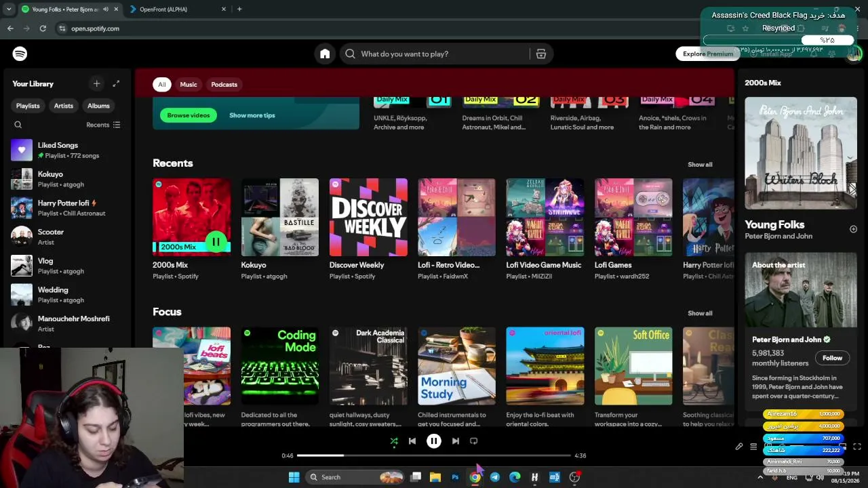Open Microsoft Edge from the taskbar
Viewport: 868px width, 488px height.
[515, 477]
